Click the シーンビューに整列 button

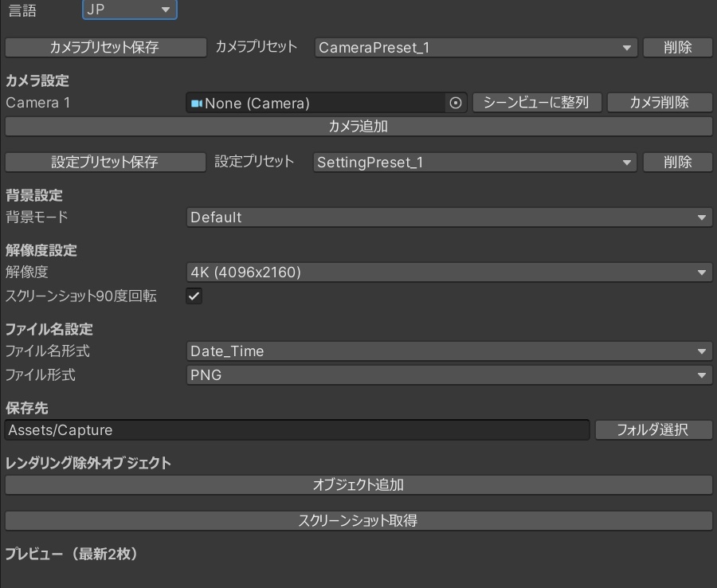537,102
